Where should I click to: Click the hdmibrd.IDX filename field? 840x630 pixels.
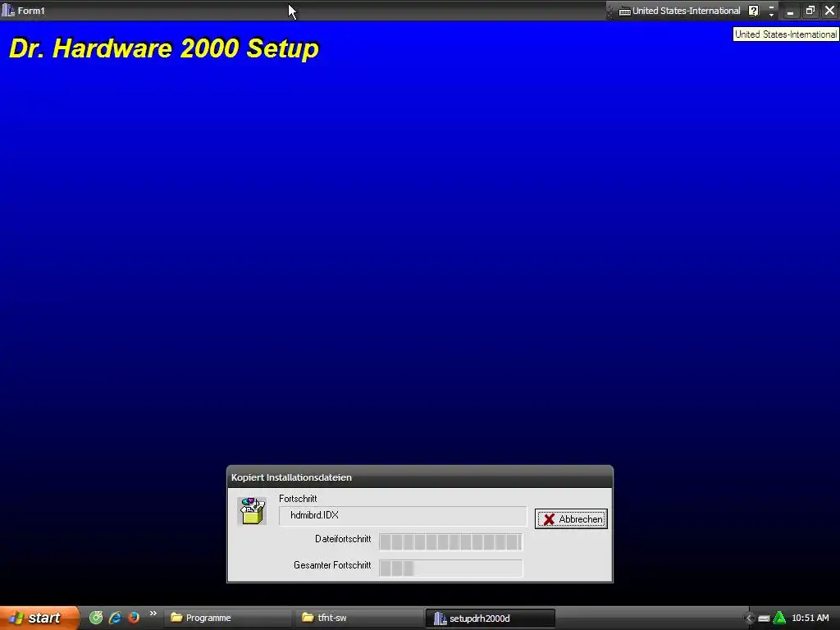[x=402, y=515]
